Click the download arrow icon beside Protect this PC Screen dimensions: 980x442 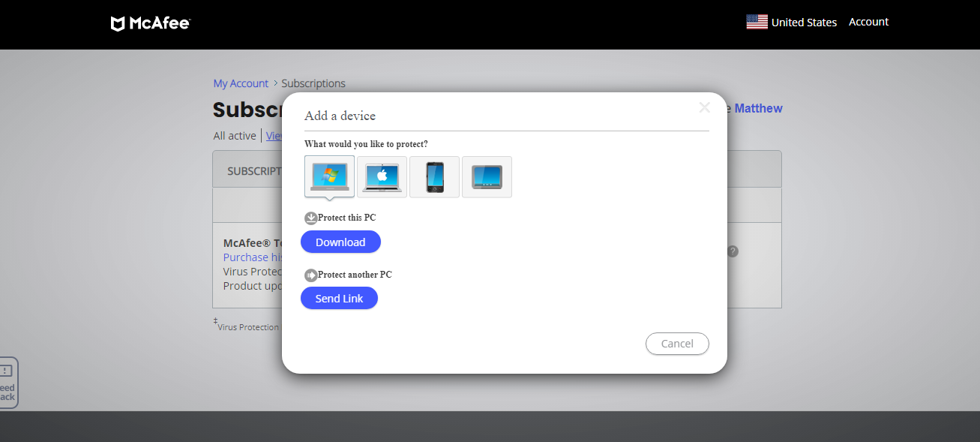click(x=311, y=218)
